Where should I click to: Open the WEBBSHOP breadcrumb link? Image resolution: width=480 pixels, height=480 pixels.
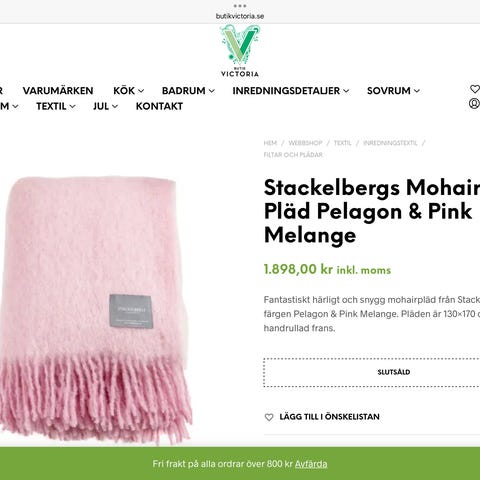(x=305, y=143)
